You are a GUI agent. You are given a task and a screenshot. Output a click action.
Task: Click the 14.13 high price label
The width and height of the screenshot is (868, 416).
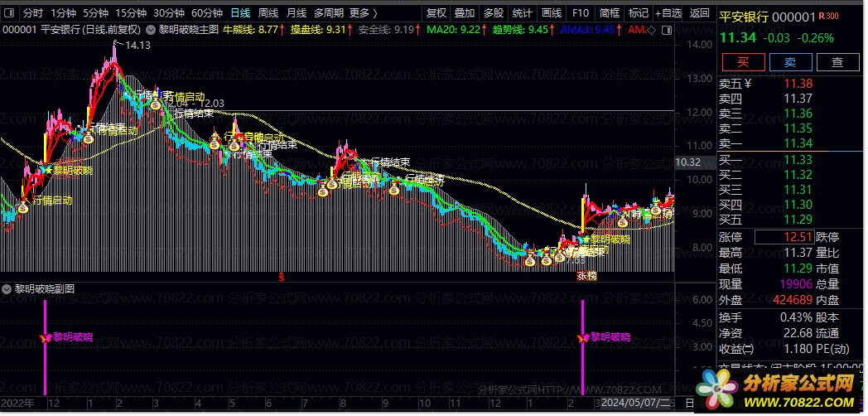point(137,46)
